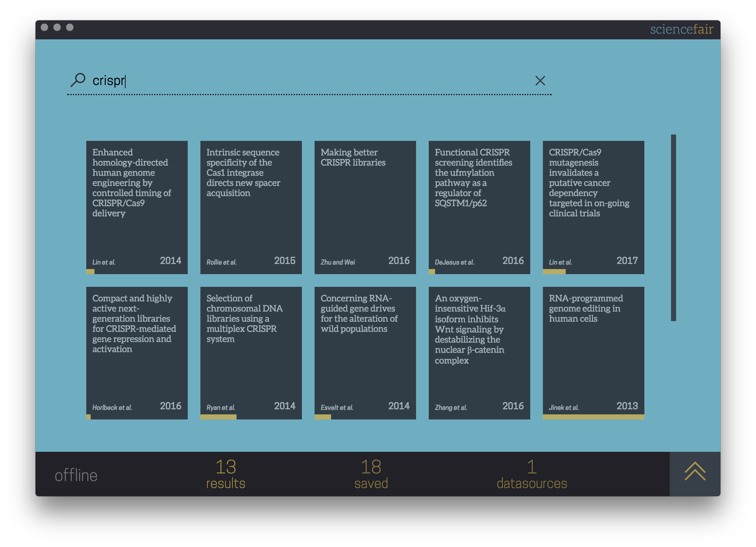Select 'Concerning RNA-guided gene drives' paper
The image size is (756, 547).
pyautogui.click(x=365, y=352)
